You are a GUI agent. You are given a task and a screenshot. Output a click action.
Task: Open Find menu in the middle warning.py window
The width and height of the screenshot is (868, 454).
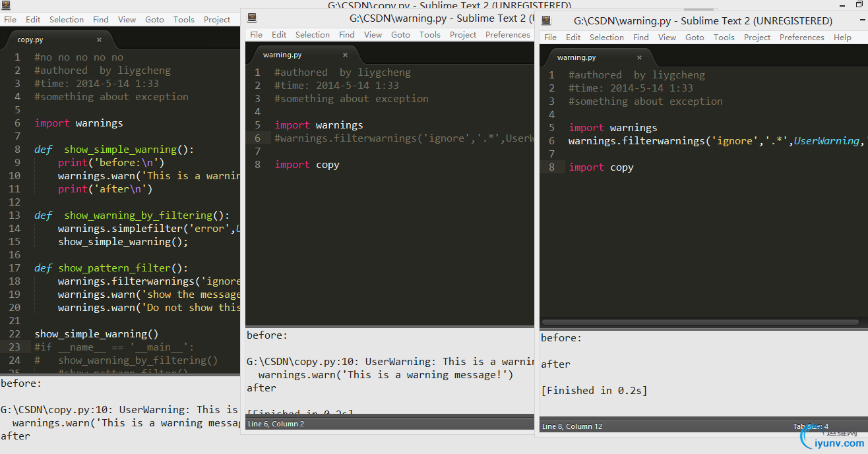[x=347, y=35]
